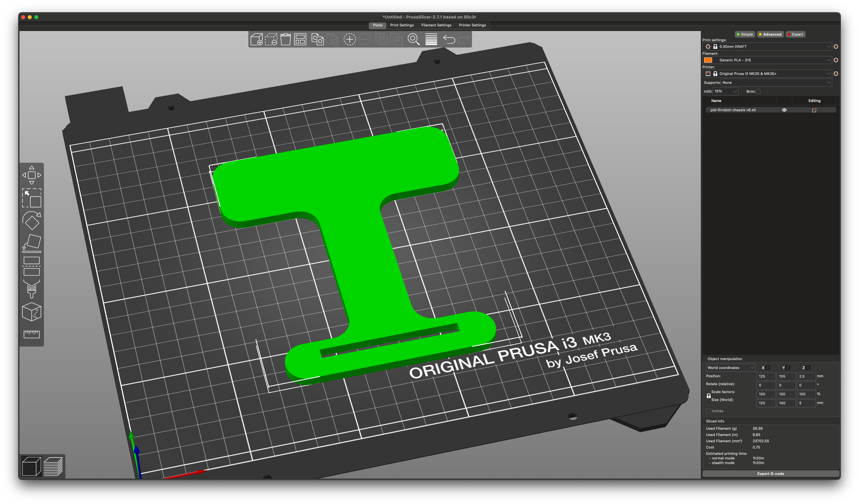Image resolution: width=859 pixels, height=504 pixels.
Task: Toggle visibility of pid-lfrrobot-chassis v6.stl
Action: (784, 110)
